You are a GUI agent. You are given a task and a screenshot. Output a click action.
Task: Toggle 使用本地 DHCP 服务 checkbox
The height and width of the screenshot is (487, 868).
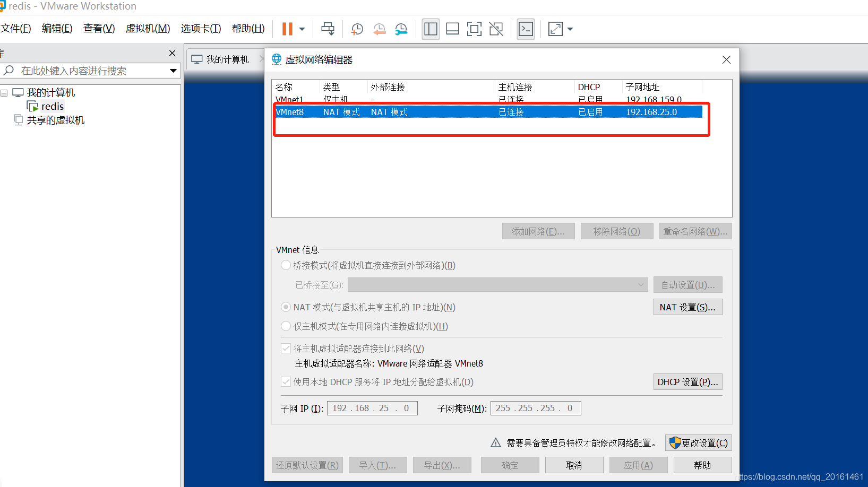pos(286,382)
